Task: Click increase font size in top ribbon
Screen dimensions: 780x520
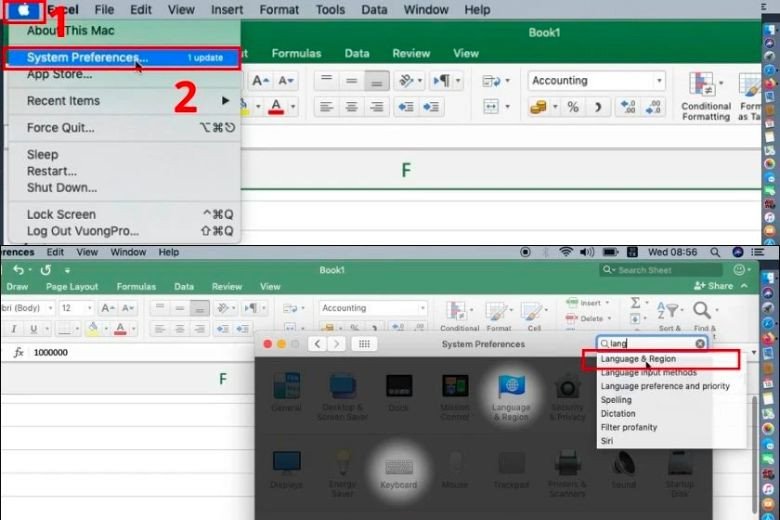Action: [x=261, y=81]
